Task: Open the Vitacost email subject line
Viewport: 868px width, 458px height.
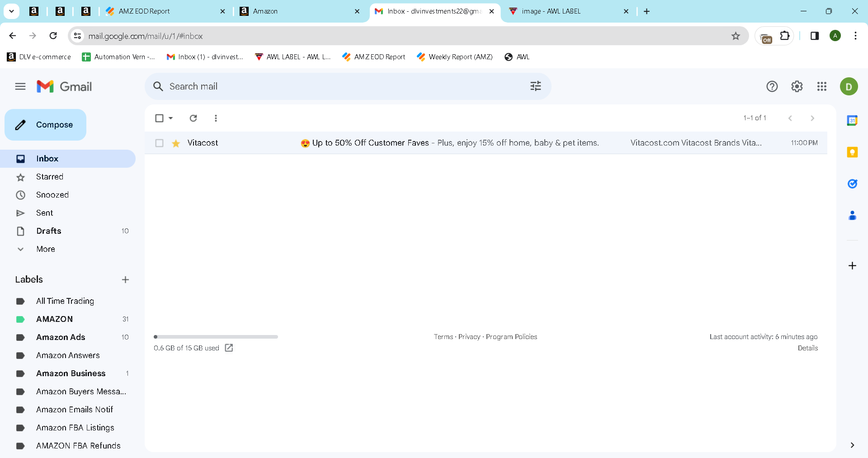Action: (370, 143)
